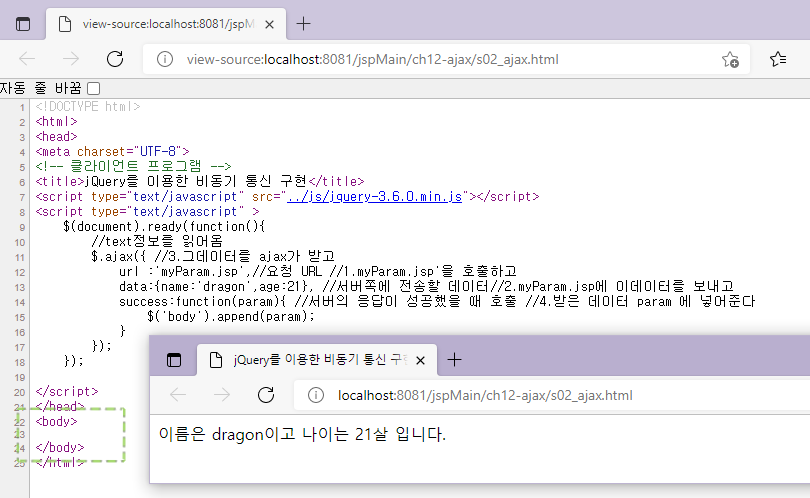Click the <!DOCTYPE html> line

(x=88, y=106)
